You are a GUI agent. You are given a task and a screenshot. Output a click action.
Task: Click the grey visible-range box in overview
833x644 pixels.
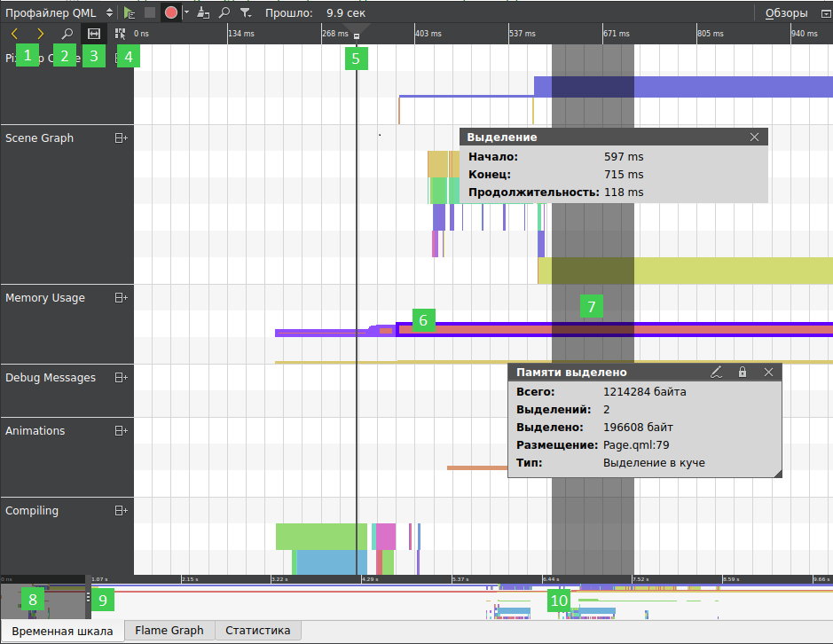43,601
